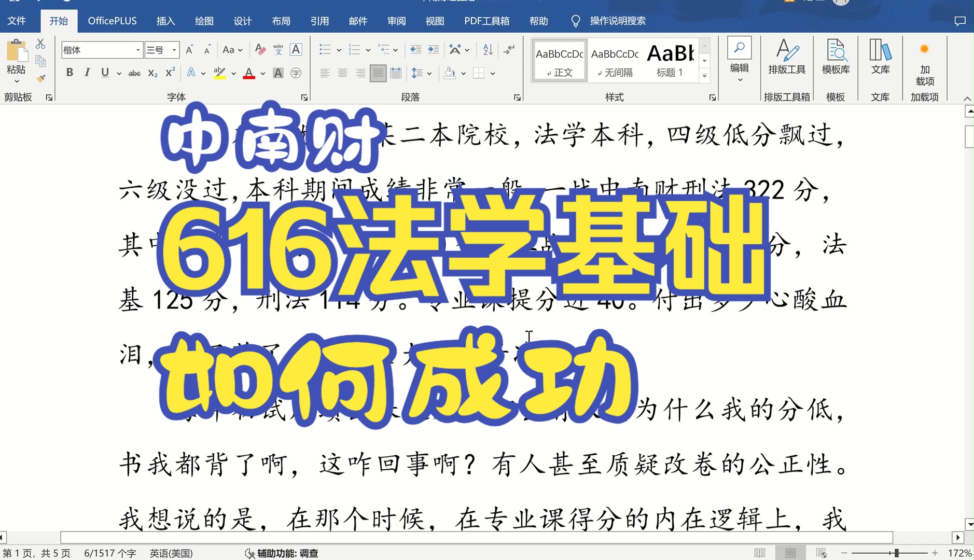The image size is (974, 560).
Task: Increase paragraph indent
Action: pos(433,50)
